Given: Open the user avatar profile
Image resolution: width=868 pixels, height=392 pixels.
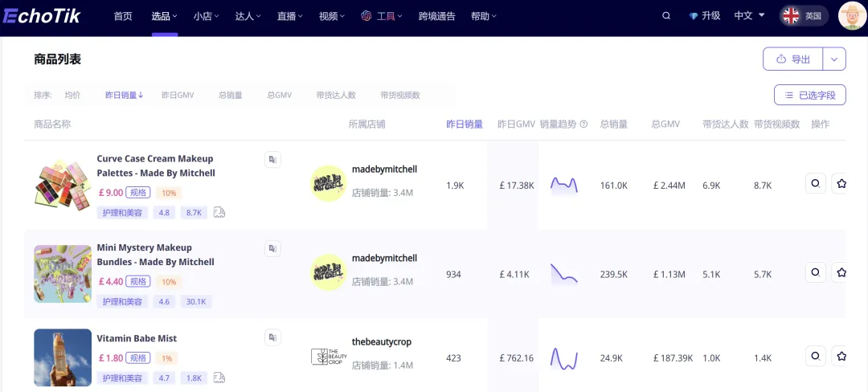Looking at the screenshot, I should (x=853, y=16).
